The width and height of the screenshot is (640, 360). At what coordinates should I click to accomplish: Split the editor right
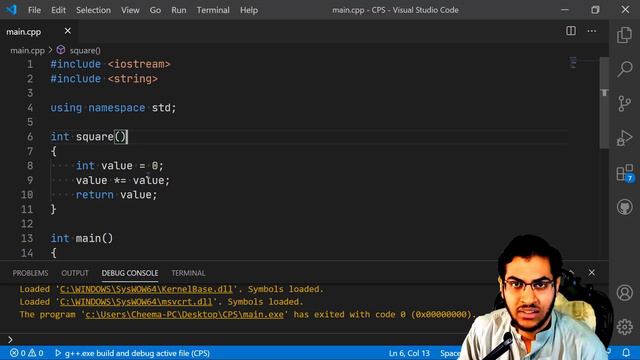pyautogui.click(x=571, y=31)
